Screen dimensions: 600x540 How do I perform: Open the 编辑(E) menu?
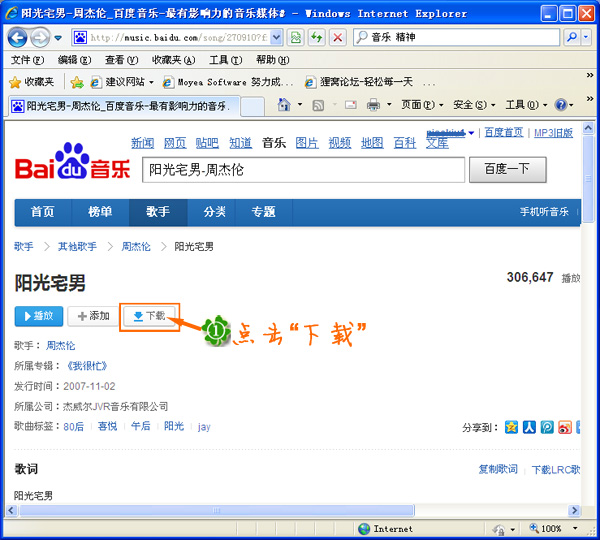(74, 60)
